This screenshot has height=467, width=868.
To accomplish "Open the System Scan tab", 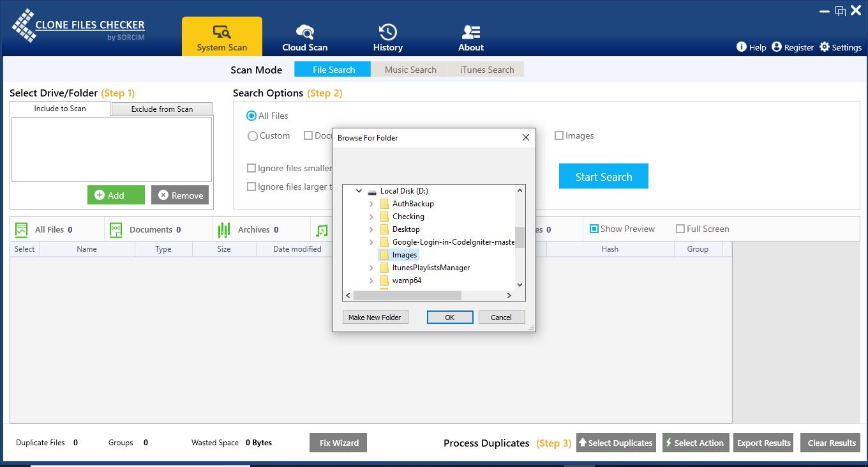I will [x=221, y=36].
